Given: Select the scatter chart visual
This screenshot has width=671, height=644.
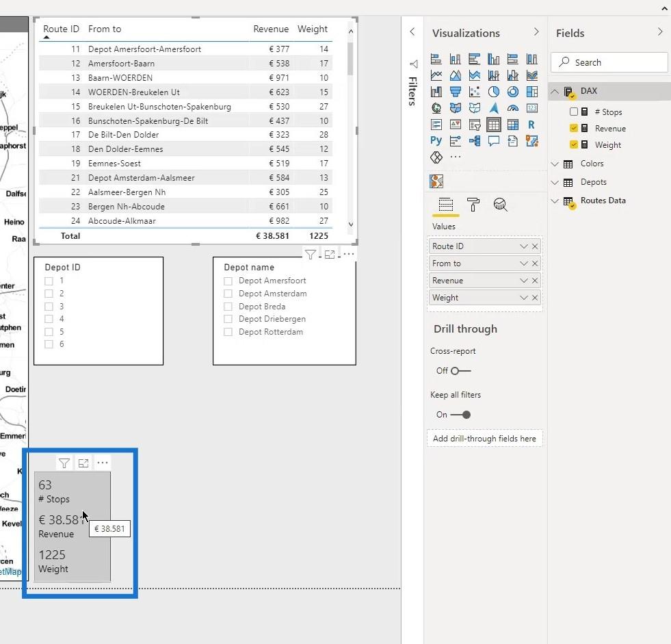Looking at the screenshot, I should pos(474,92).
